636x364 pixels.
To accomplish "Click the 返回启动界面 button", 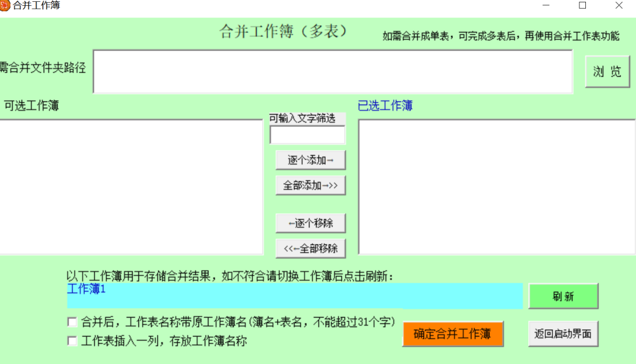I will pos(563,333).
